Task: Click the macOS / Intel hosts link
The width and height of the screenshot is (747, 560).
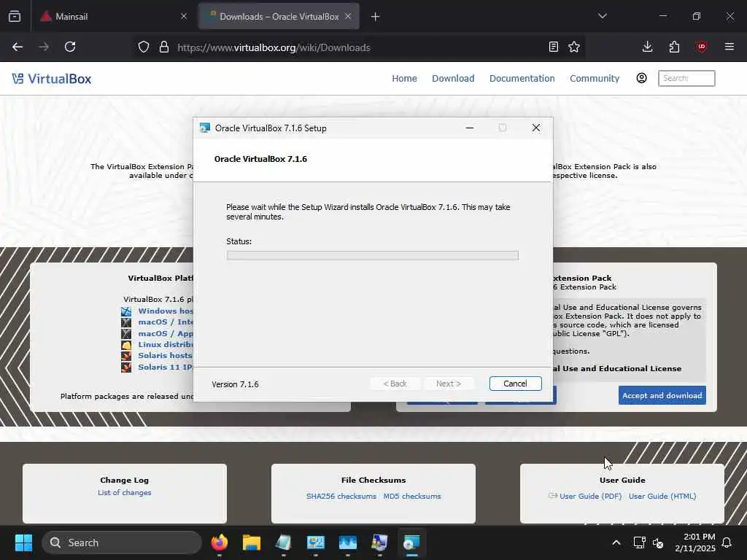Action: pos(166,322)
